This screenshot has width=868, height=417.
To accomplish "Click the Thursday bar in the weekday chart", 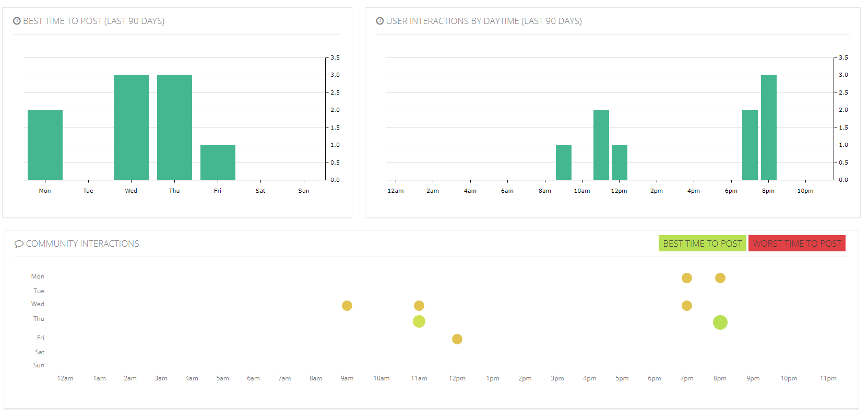I will tap(174, 128).
